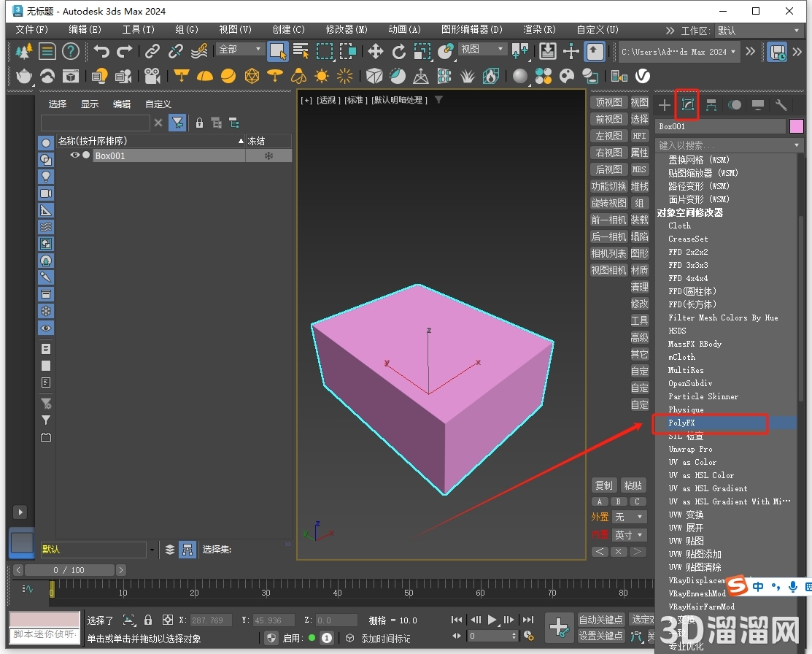The height and width of the screenshot is (654, 812).
Task: Select the Select and Rotate tool
Action: [399, 50]
